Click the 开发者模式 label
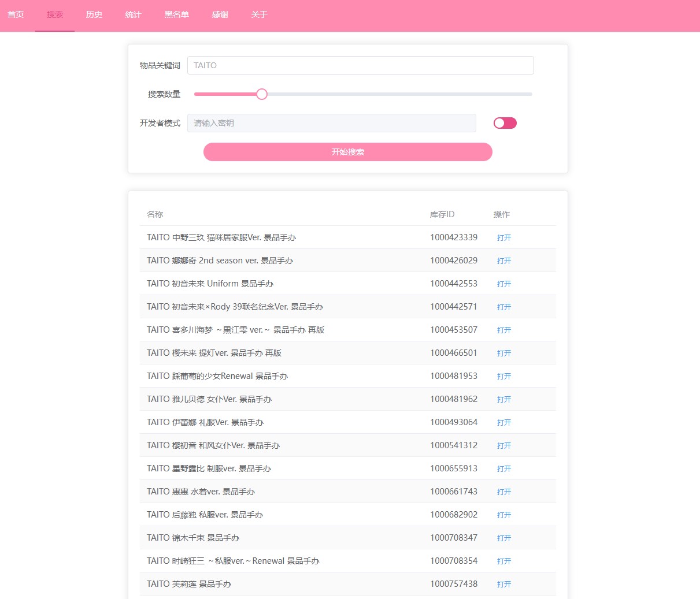 [160, 123]
